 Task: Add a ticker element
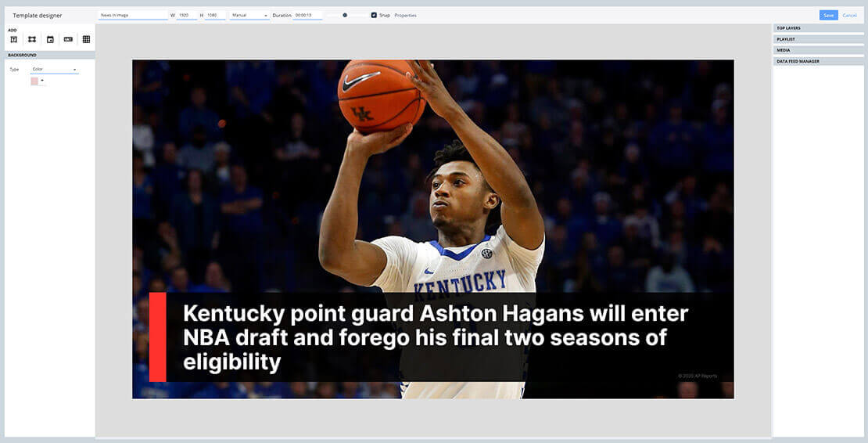68,39
